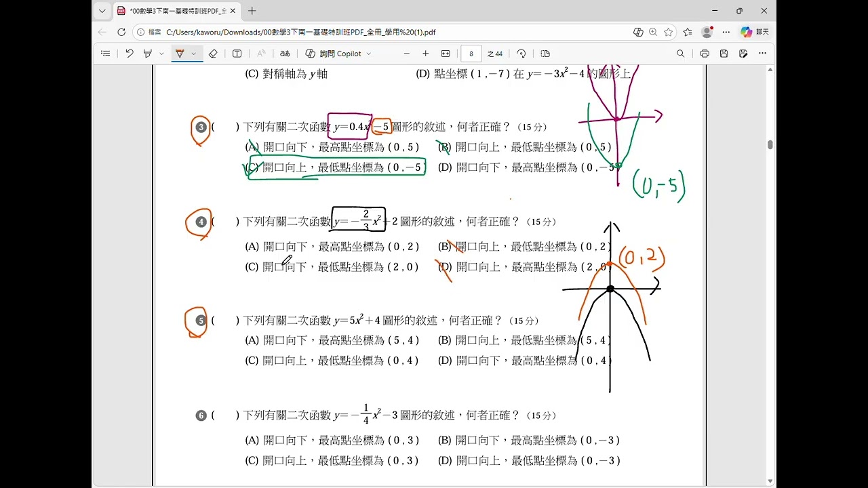868x488 pixels.
Task: Open Find search in PDF
Action: (x=681, y=54)
